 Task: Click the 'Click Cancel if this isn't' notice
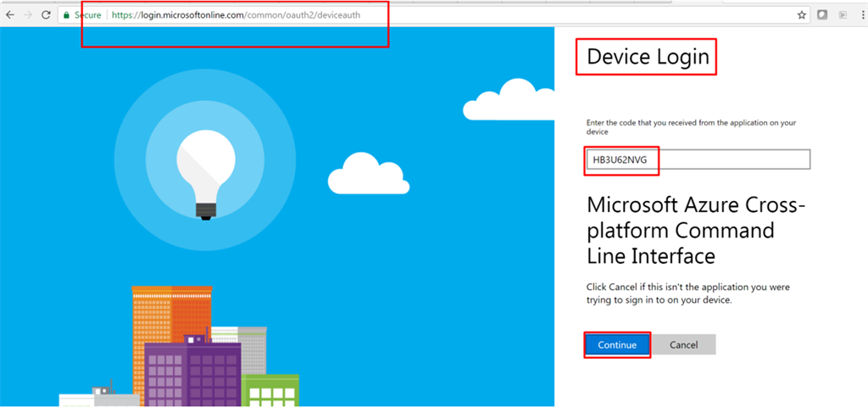[688, 294]
